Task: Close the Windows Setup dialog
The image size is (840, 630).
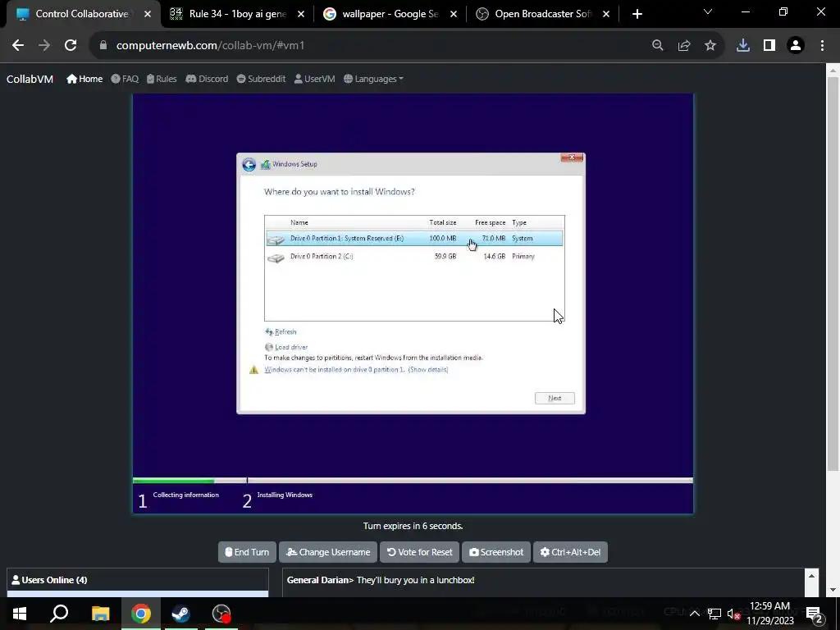Action: coord(572,157)
